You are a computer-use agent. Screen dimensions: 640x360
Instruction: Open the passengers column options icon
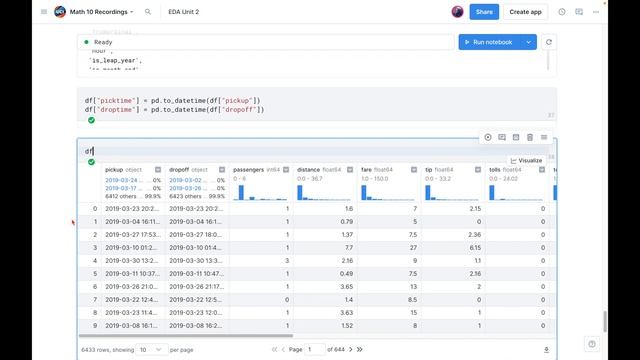[x=286, y=169]
